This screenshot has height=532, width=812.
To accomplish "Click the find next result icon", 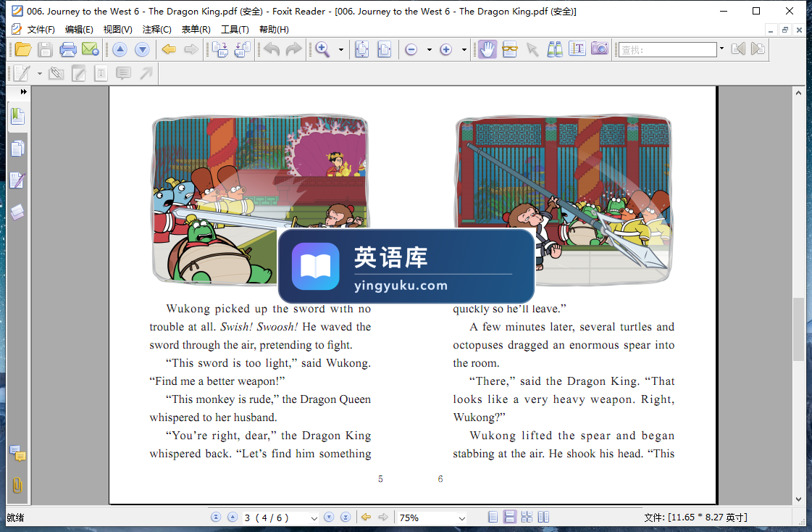I will pyautogui.click(x=758, y=49).
